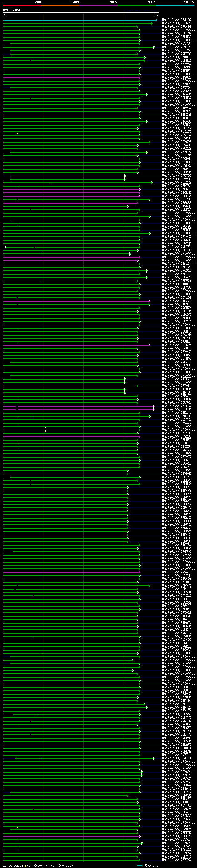
Task: Open hit UniRef100_C3KHG5
Action: tap(177, 37)
